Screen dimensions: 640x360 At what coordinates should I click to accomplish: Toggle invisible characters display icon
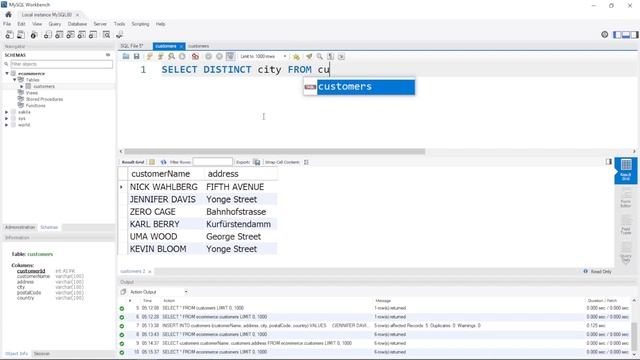[331, 56]
